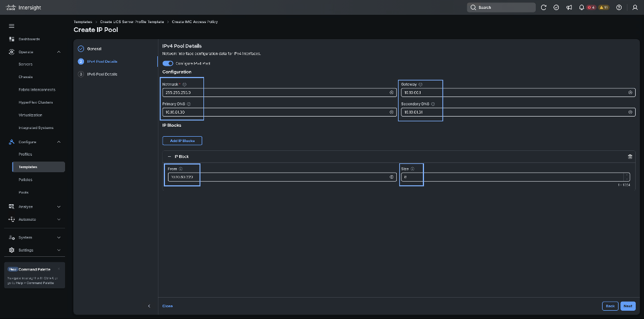Click into the Secondary DNS input field
The image size is (644, 319).
518,112
